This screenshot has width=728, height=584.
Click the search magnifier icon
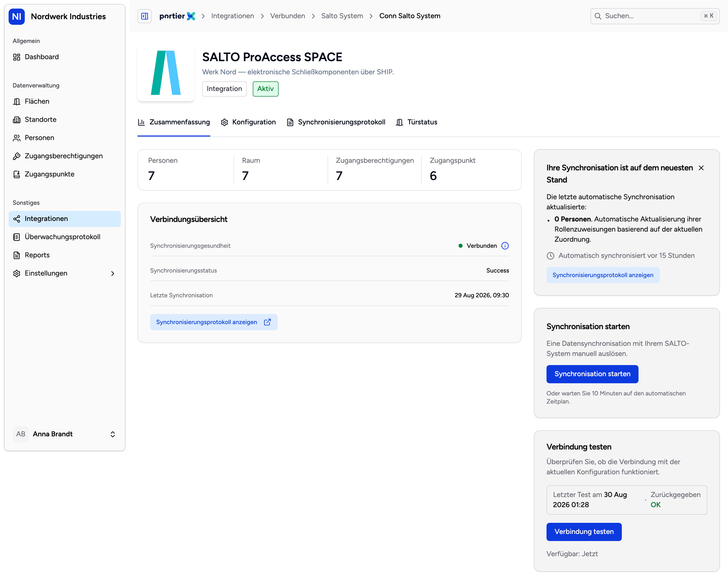point(598,16)
